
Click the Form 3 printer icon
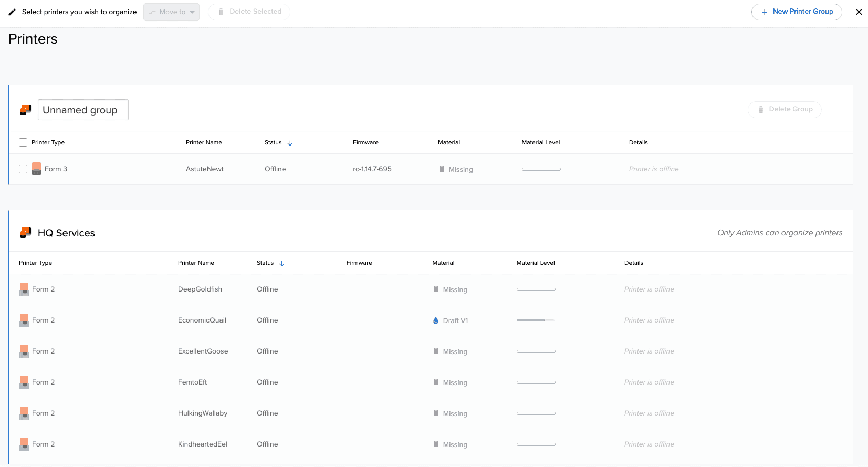pyautogui.click(x=36, y=169)
